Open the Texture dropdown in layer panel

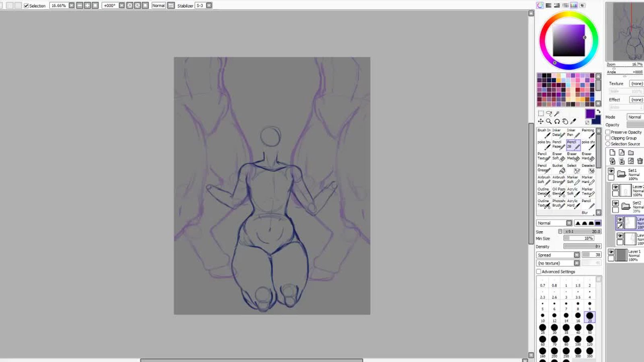tap(636, 84)
